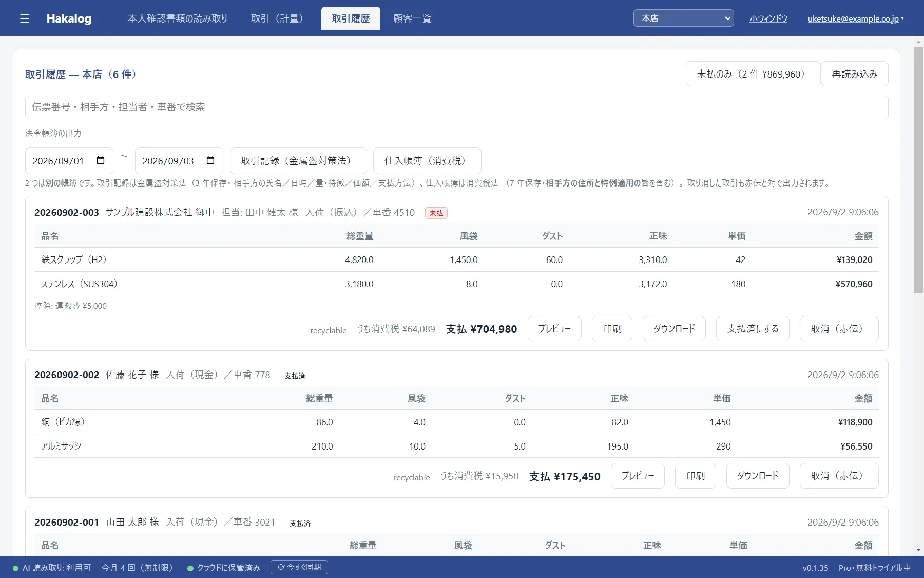Go to 顧客一覧 tab
Image resolution: width=924 pixels, height=578 pixels.
click(412, 18)
